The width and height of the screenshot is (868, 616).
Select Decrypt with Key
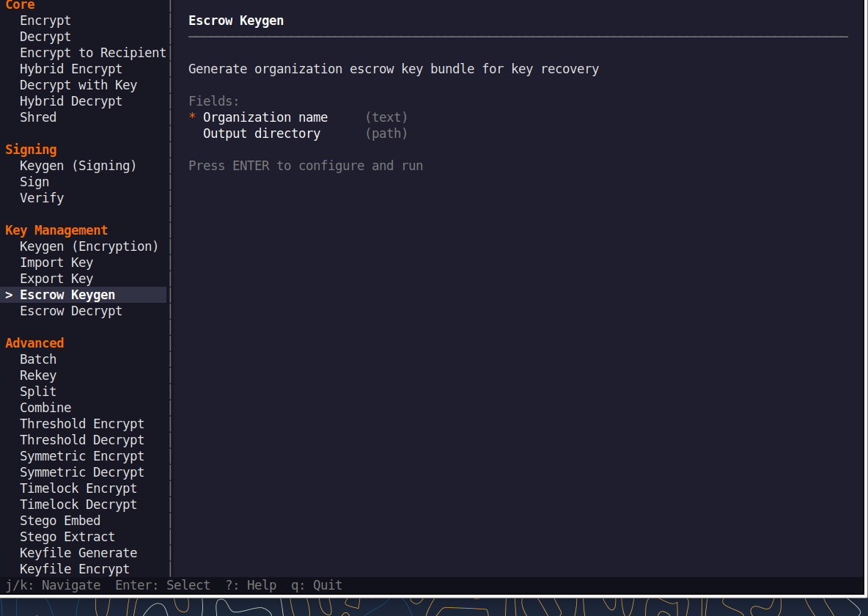point(78,85)
